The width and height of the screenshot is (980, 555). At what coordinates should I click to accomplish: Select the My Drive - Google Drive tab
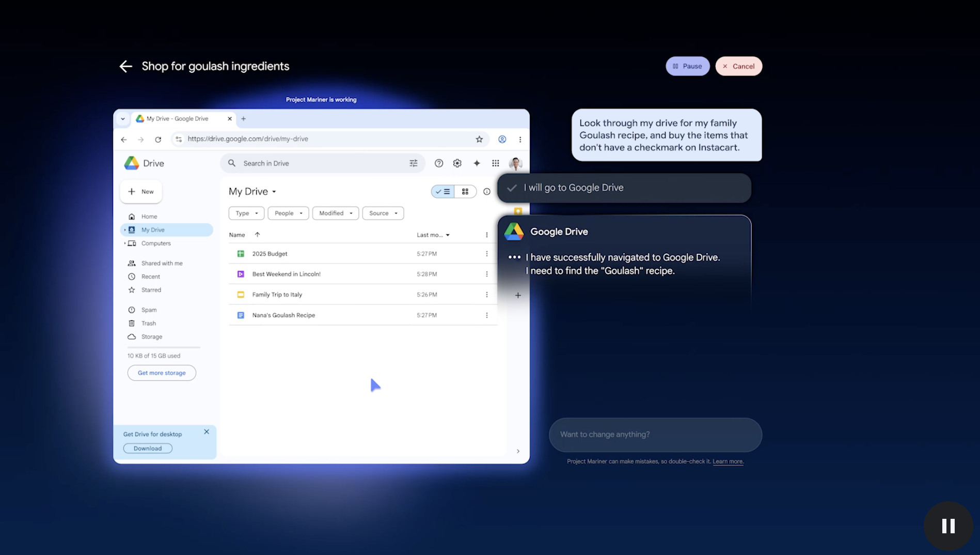tap(178, 119)
